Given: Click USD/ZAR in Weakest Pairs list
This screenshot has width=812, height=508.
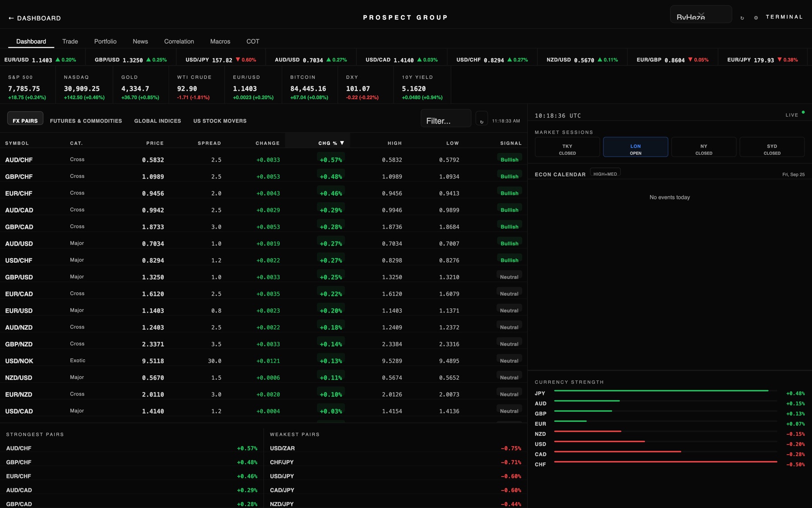Looking at the screenshot, I should pos(396,448).
